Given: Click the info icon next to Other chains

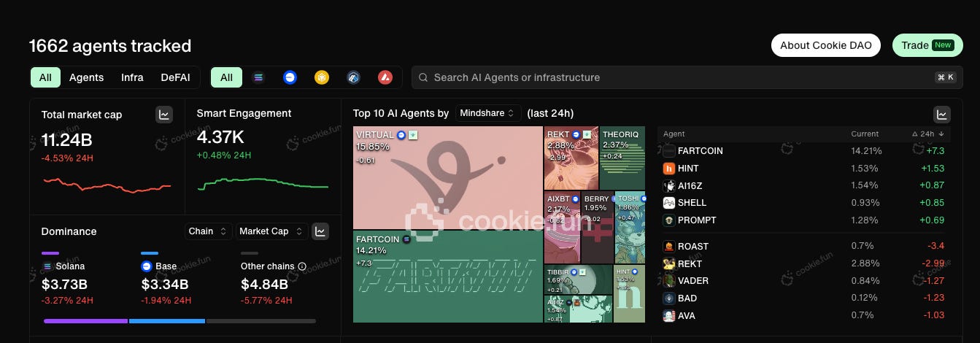Looking at the screenshot, I should click(x=302, y=266).
